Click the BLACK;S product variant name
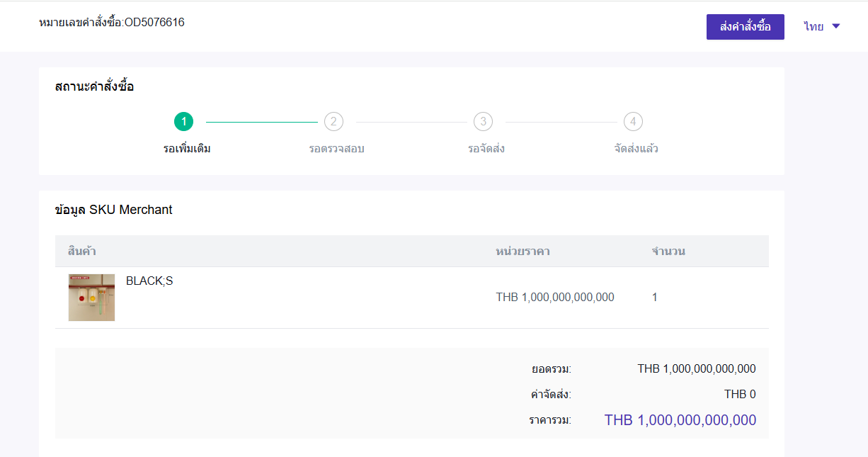Screen dimensions: 868x457 click(149, 281)
